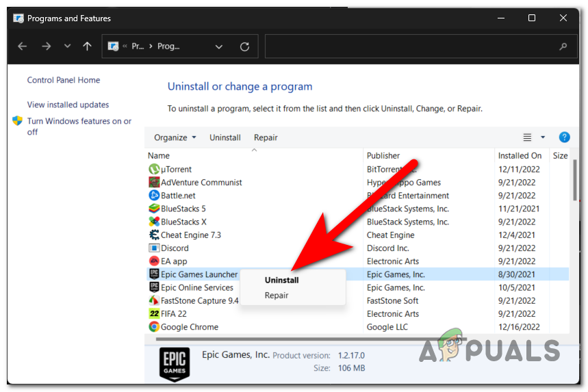This screenshot has width=588, height=392.
Task: Click Repair in the toolbar
Action: 266,138
